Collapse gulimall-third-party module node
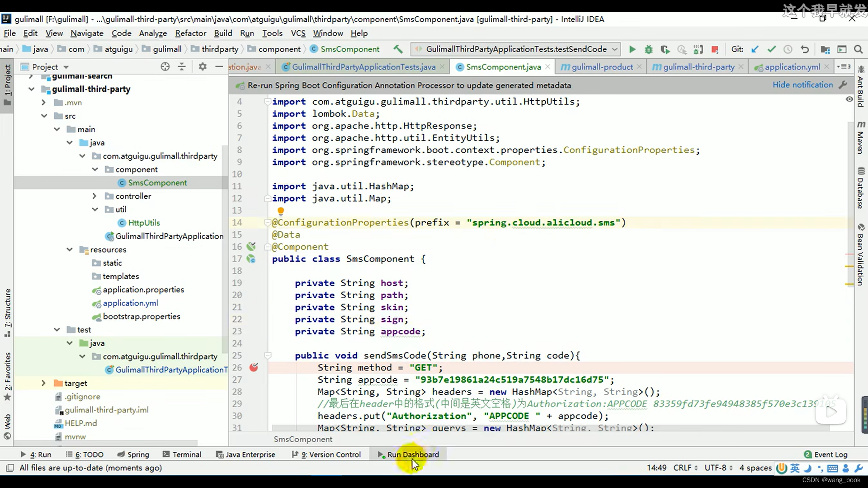 (x=31, y=89)
